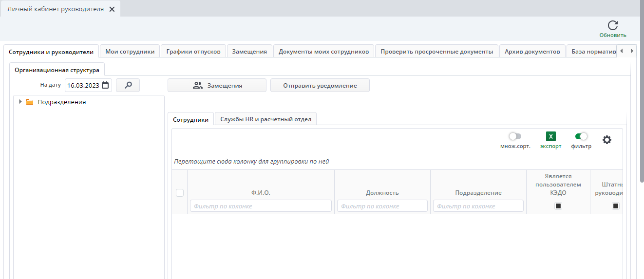The width and height of the screenshot is (644, 279).
Task: Click the Ф.И.О. column filter field
Action: click(x=261, y=206)
